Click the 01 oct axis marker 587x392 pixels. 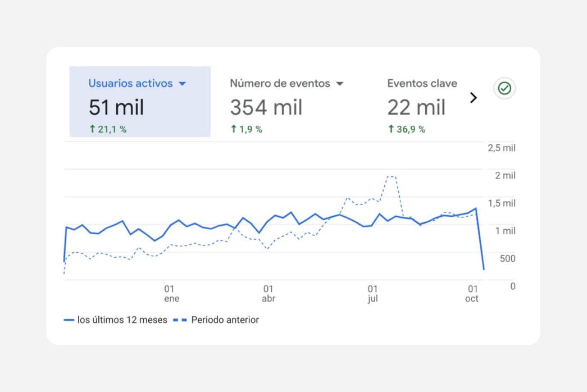tap(472, 294)
